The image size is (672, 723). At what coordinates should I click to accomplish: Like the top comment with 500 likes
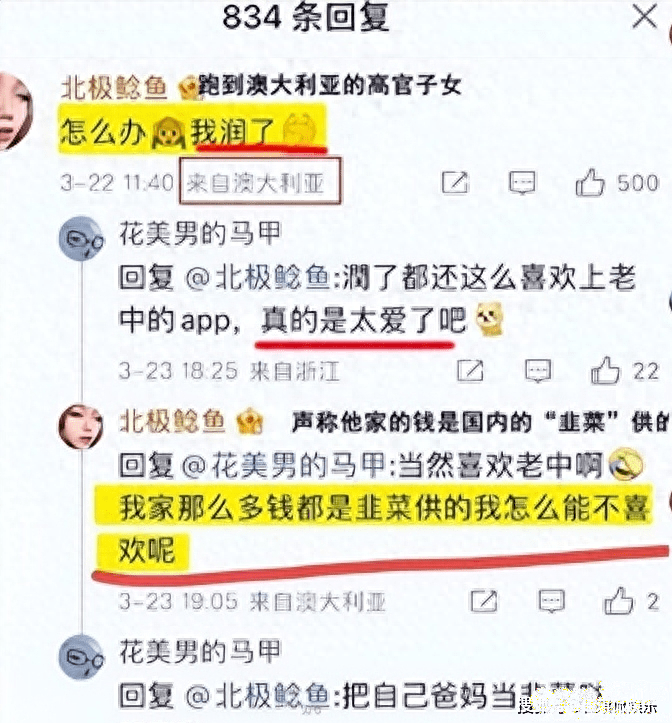click(x=590, y=183)
